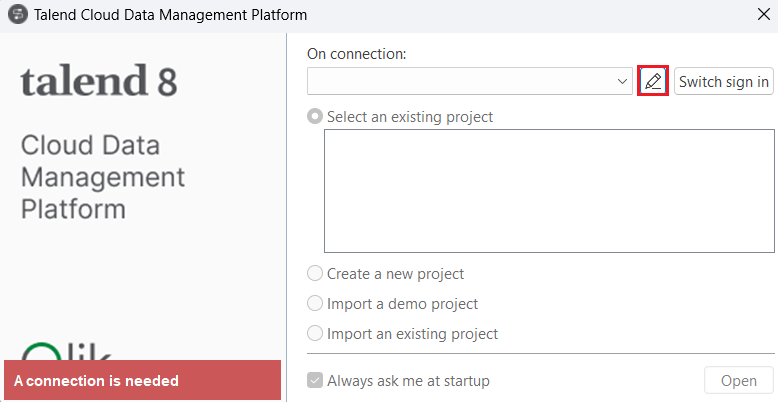Viewport: 778px width, 402px height.
Task: Choose Import an existing project option
Action: pyautogui.click(x=316, y=334)
